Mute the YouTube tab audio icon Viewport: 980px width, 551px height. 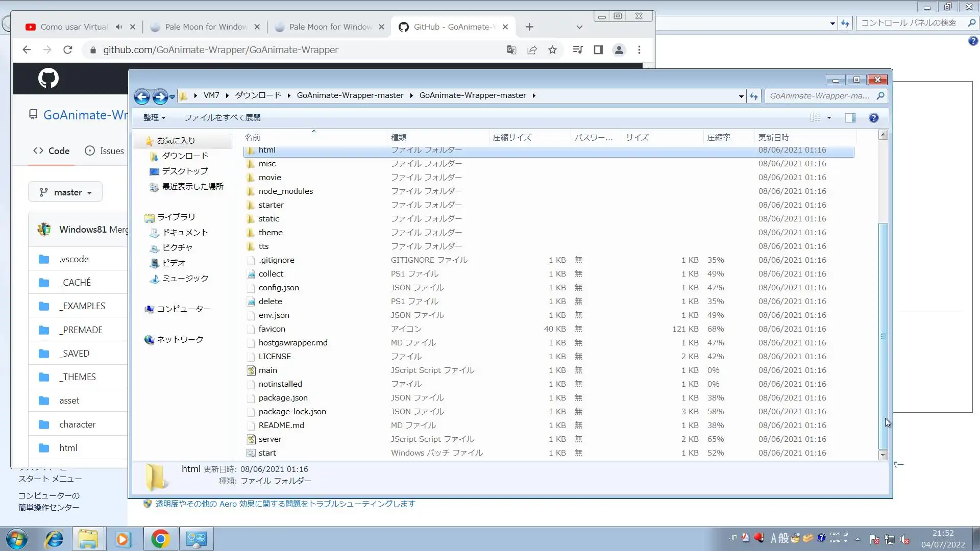[118, 27]
